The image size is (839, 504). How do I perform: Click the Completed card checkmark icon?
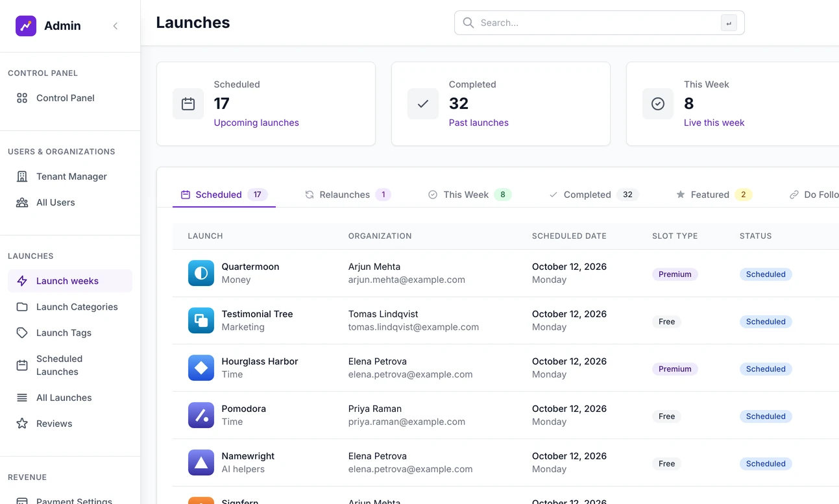[423, 104]
